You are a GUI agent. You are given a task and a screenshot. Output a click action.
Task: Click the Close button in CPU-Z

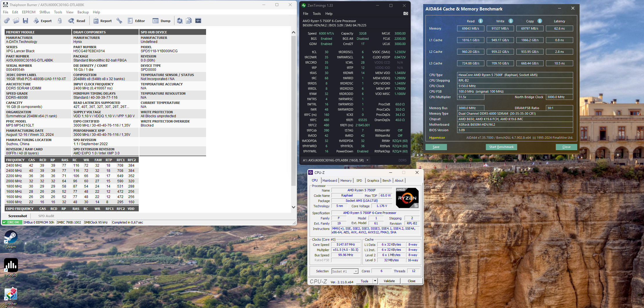(x=412, y=281)
